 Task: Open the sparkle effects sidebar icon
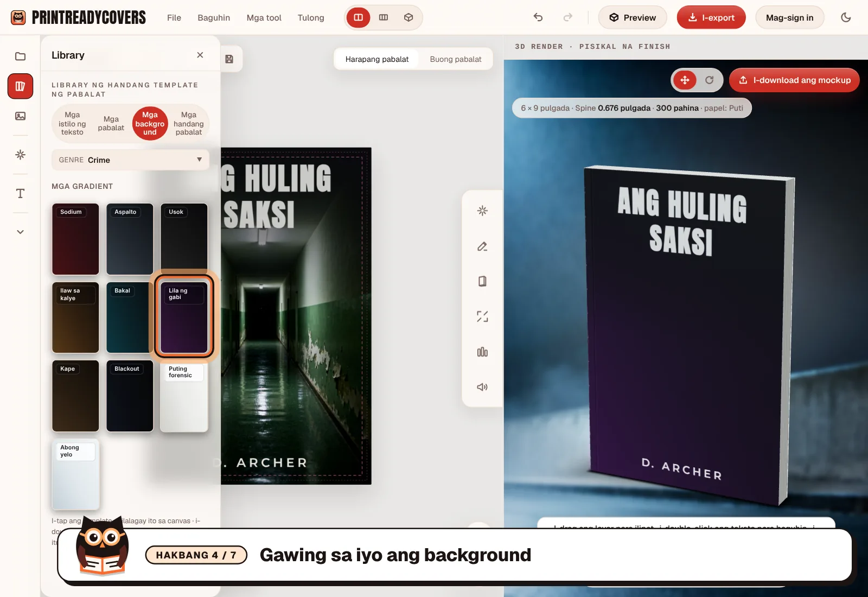[20, 155]
